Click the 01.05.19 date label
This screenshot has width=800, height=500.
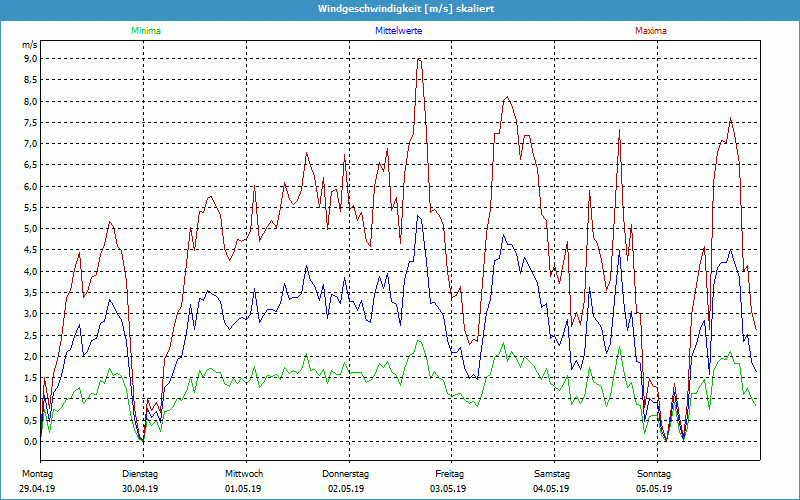243,489
